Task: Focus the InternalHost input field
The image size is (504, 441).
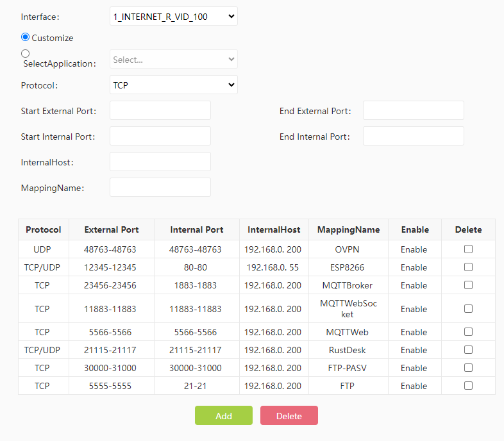Action: [x=160, y=162]
